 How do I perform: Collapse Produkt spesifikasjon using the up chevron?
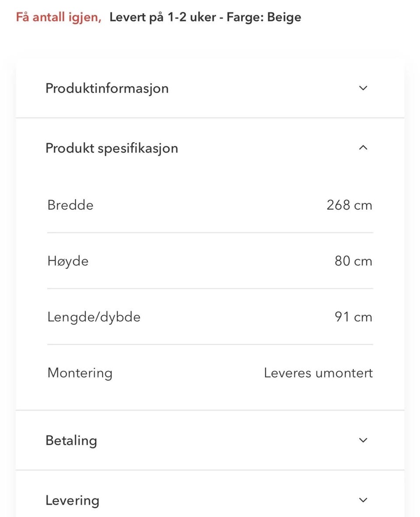(x=363, y=148)
